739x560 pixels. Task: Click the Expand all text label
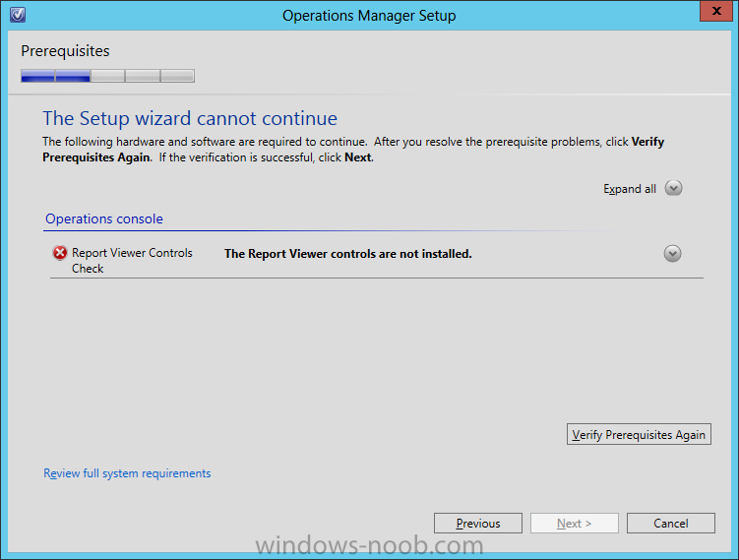[x=630, y=189]
